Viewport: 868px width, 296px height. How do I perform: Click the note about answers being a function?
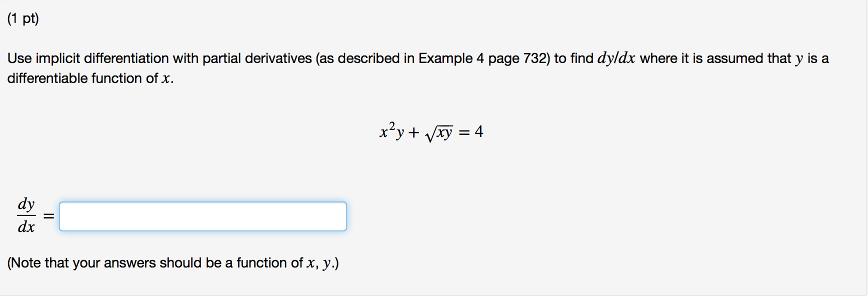[x=173, y=263]
